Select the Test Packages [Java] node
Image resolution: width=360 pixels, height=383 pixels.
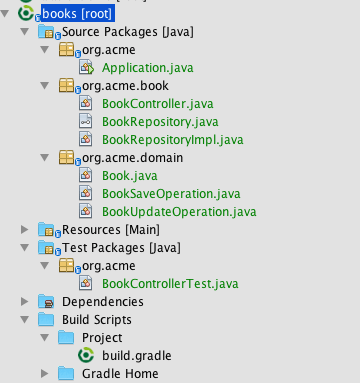pyautogui.click(x=121, y=248)
